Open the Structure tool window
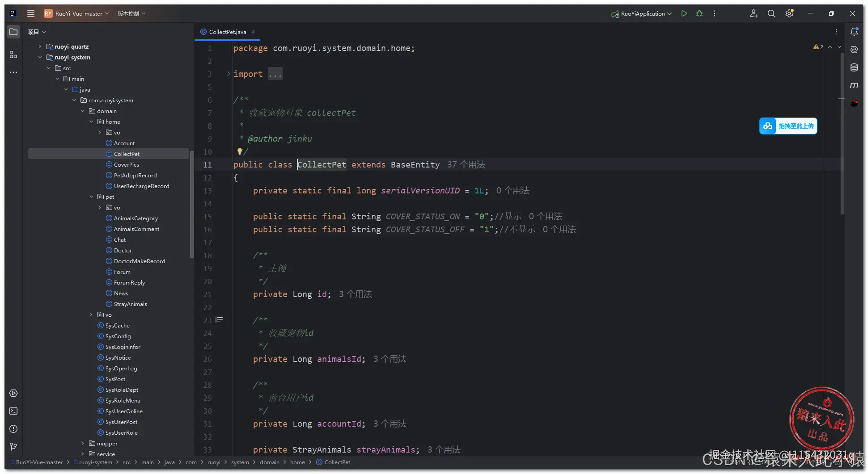 coord(13,55)
